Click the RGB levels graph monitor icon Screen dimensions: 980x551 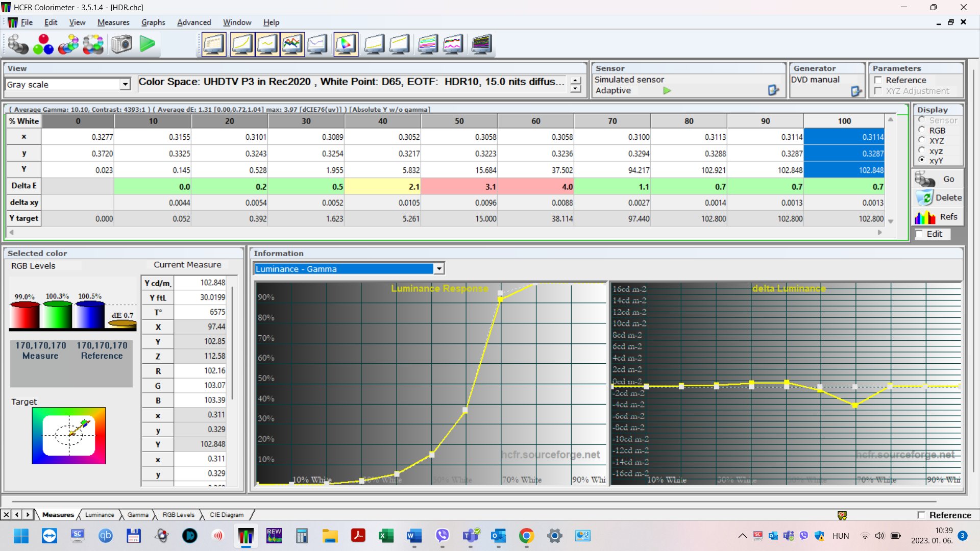[x=292, y=44]
